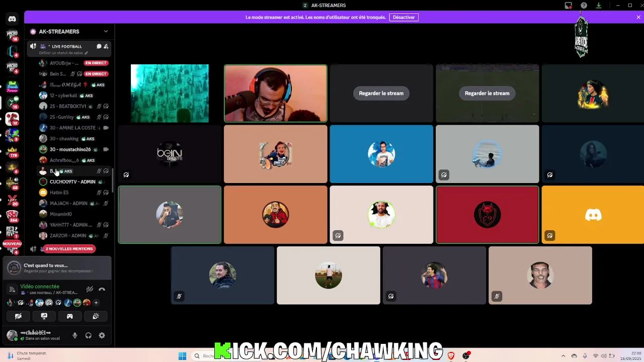Select user Hatim ES
Screen dimensions: 644x362
(74, 193)
